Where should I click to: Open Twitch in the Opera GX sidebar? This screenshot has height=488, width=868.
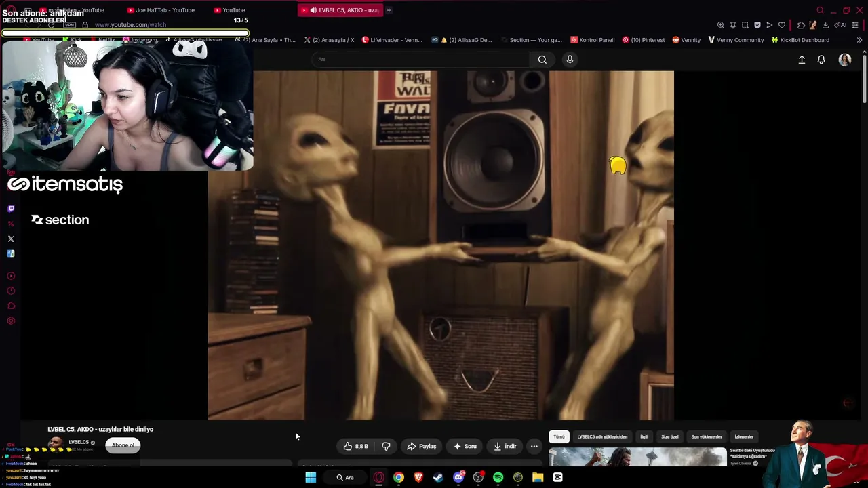point(11,209)
